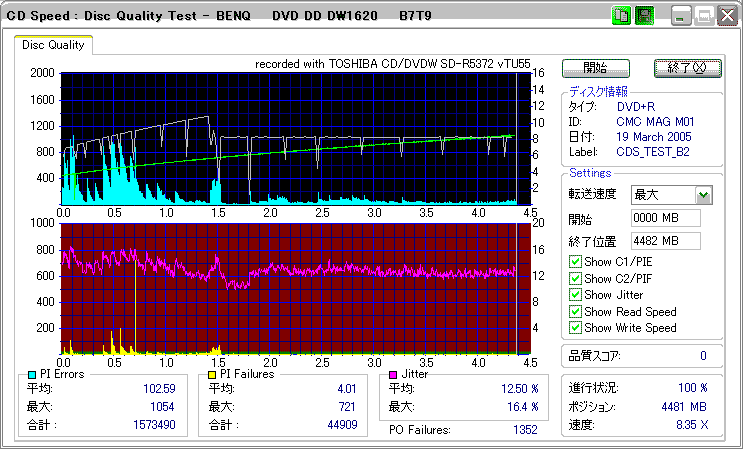Click the PI Failures maximum 721
The width and height of the screenshot is (743, 449).
coord(346,407)
